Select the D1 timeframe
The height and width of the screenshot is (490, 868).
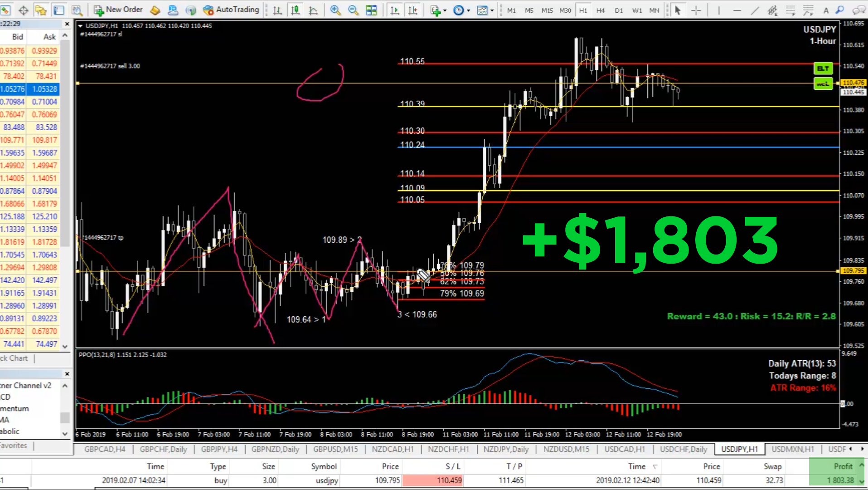[619, 10]
